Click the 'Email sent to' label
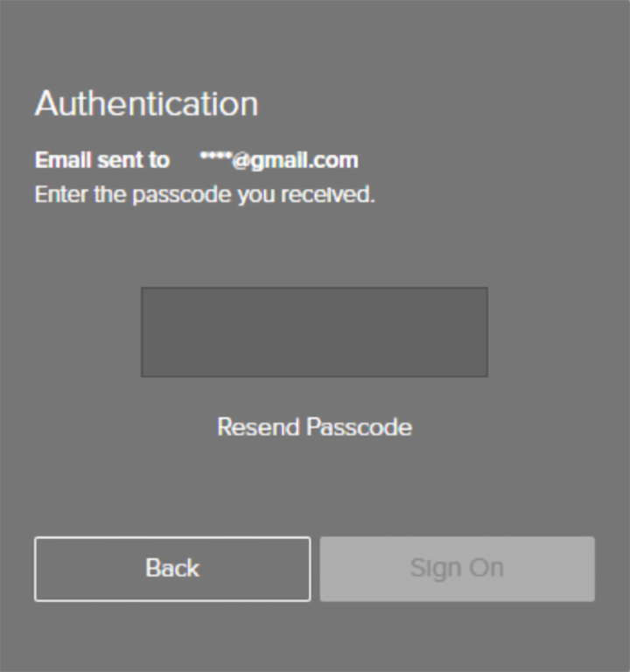This screenshot has width=630, height=672. tap(101, 160)
